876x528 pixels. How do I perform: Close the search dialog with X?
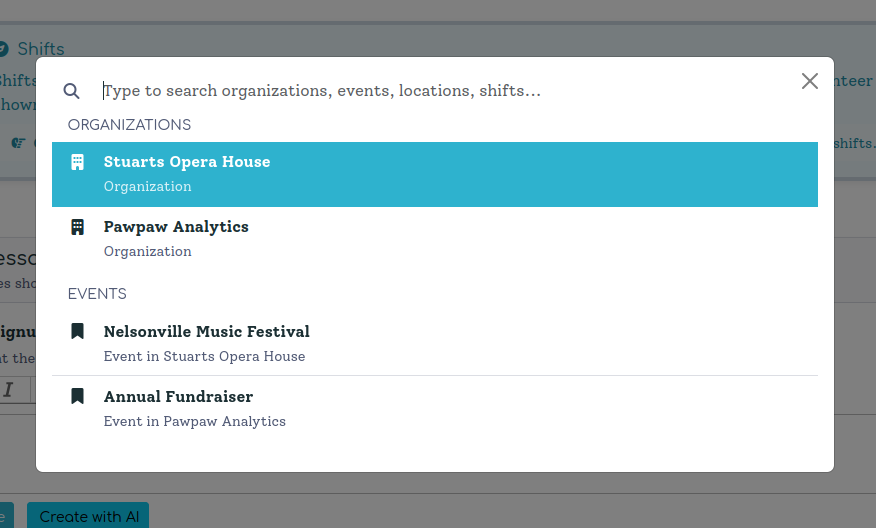coord(810,81)
